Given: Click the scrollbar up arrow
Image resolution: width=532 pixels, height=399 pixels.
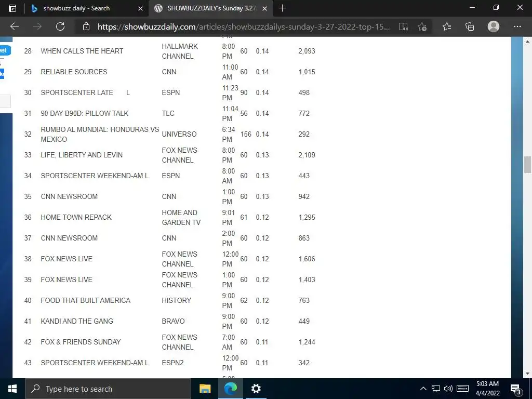Looking at the screenshot, I should (527, 42).
